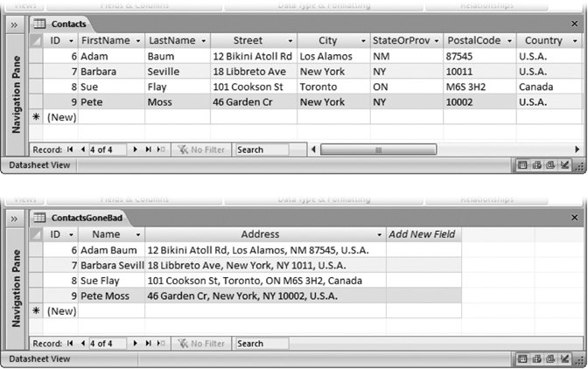Toggle No Filter in ContactsGoneBad window

201,344
